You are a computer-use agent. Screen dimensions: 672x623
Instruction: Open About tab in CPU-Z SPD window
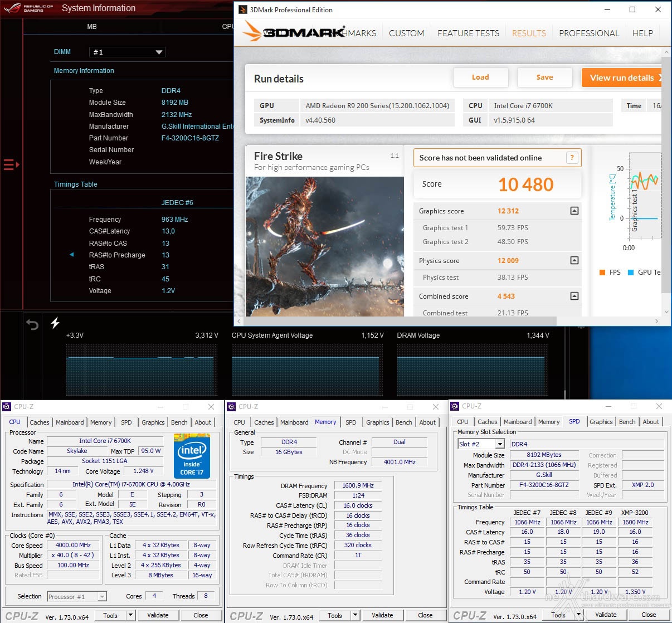pyautogui.click(x=651, y=422)
